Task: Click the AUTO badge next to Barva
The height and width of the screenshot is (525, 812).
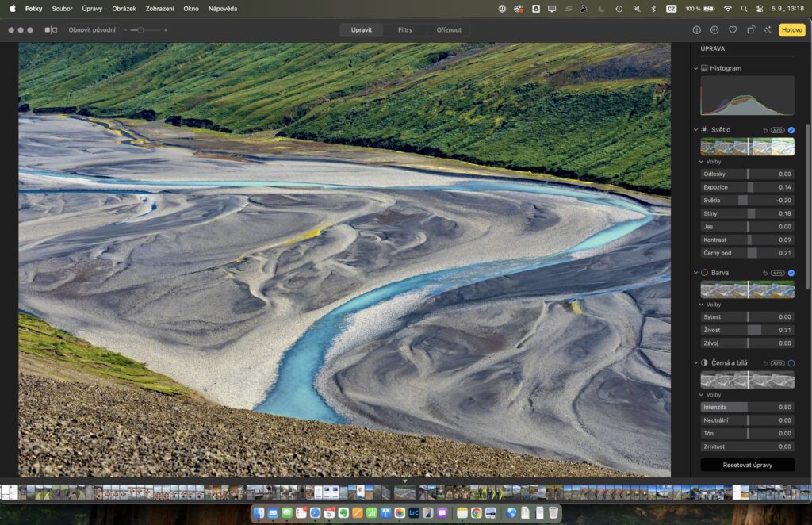Action: (777, 273)
